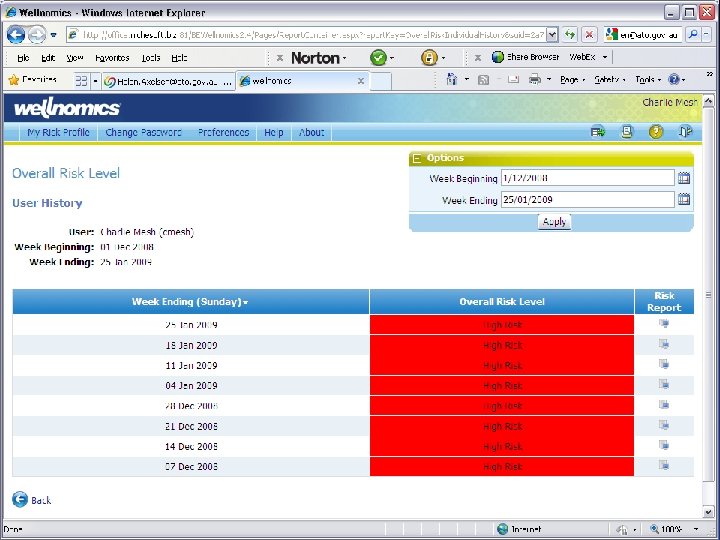Collapse the Options panel
This screenshot has height=540, width=720.
coord(417,158)
